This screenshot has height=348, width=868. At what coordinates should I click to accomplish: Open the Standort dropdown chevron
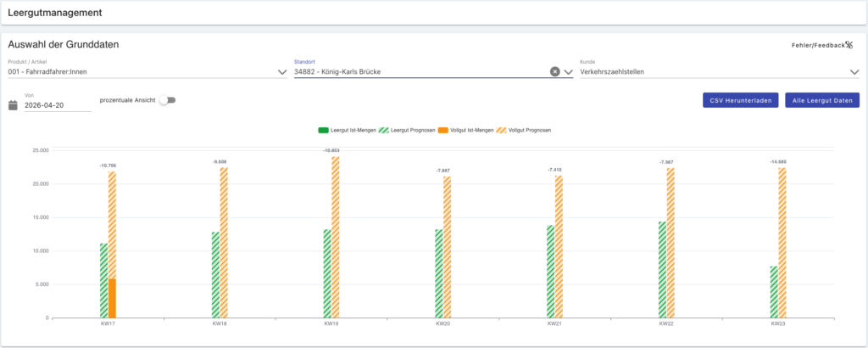[569, 72]
